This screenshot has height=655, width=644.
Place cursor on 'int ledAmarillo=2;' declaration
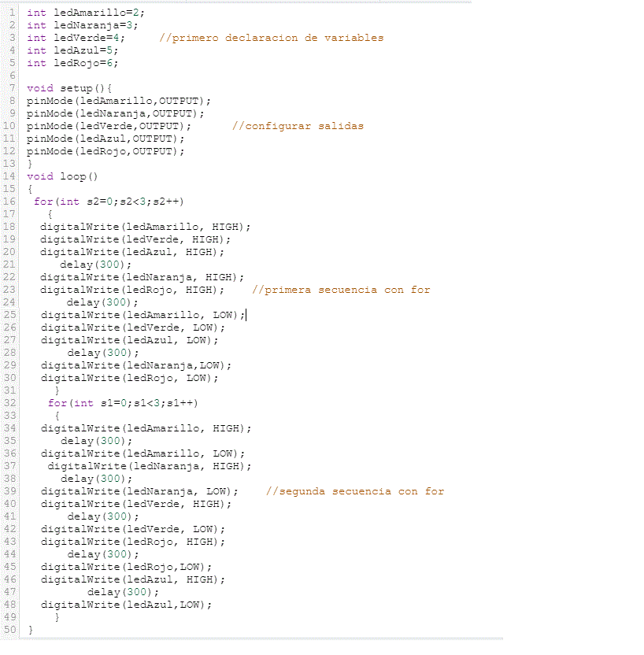[86, 13]
